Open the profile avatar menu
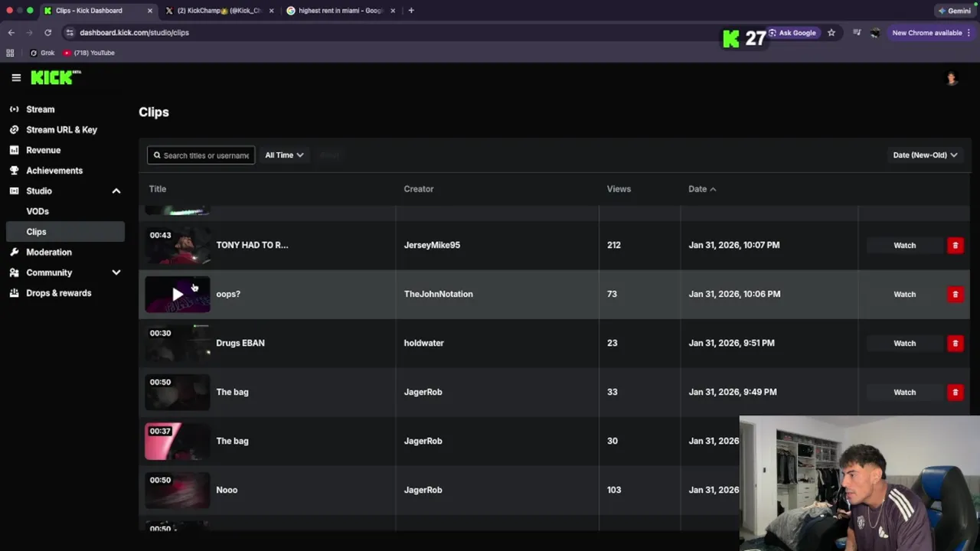Viewport: 980px width, 551px height. click(x=952, y=78)
